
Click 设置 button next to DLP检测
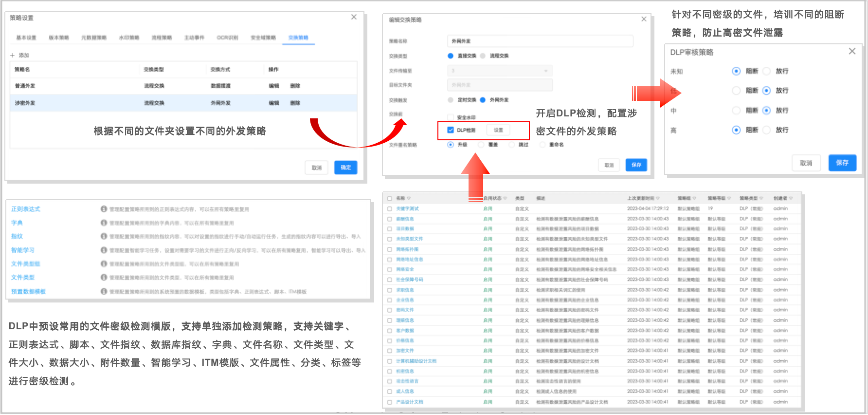(x=498, y=130)
